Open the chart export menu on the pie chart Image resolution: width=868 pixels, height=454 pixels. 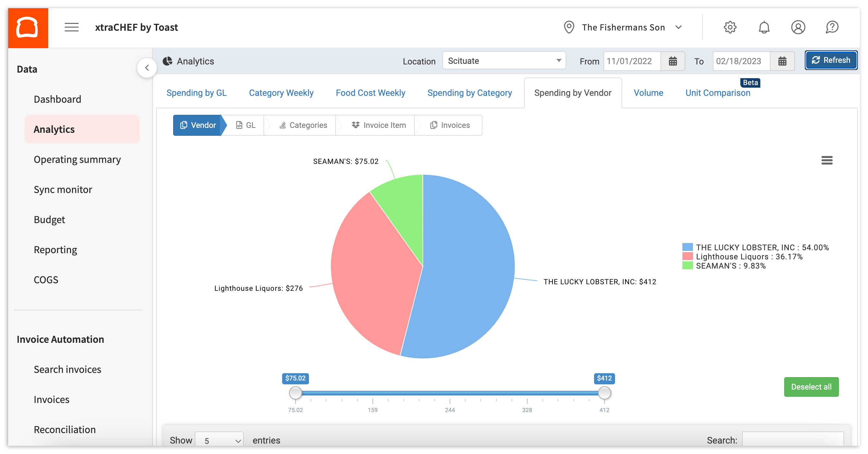click(826, 161)
